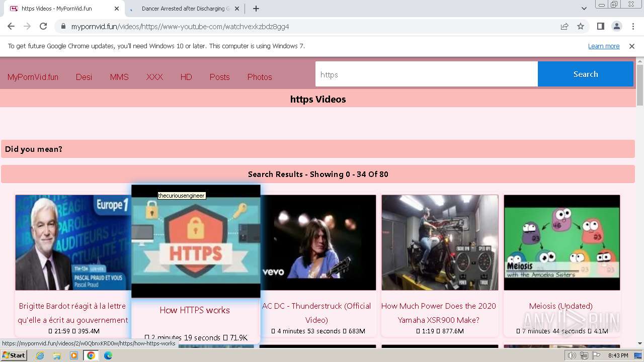This screenshot has height=362, width=644.
Task: Open 'How Much Power Does the 2020 Yamaha' link
Action: (439, 313)
